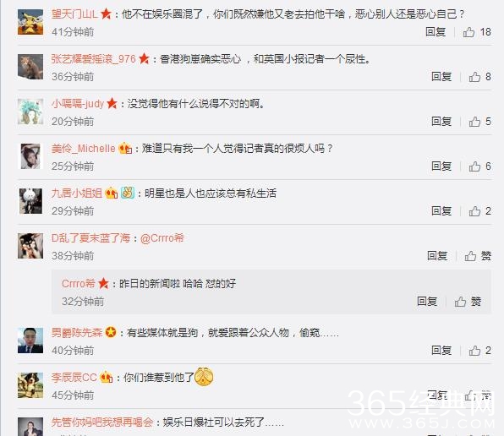Click 望天门山L's Pikachu avatar
This screenshot has height=436, width=504.
30,22
